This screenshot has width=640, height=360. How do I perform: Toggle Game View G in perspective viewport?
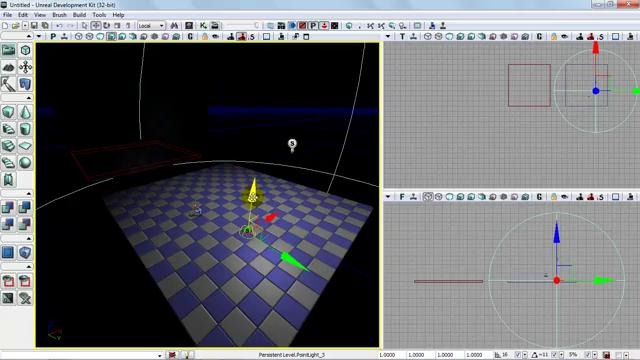pos(190,37)
